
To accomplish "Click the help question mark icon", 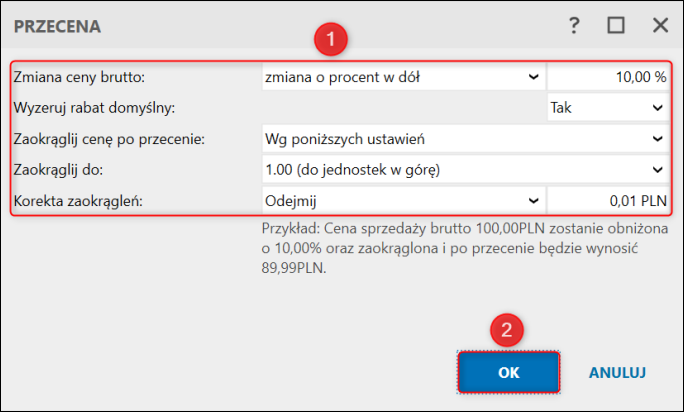I will point(574,26).
